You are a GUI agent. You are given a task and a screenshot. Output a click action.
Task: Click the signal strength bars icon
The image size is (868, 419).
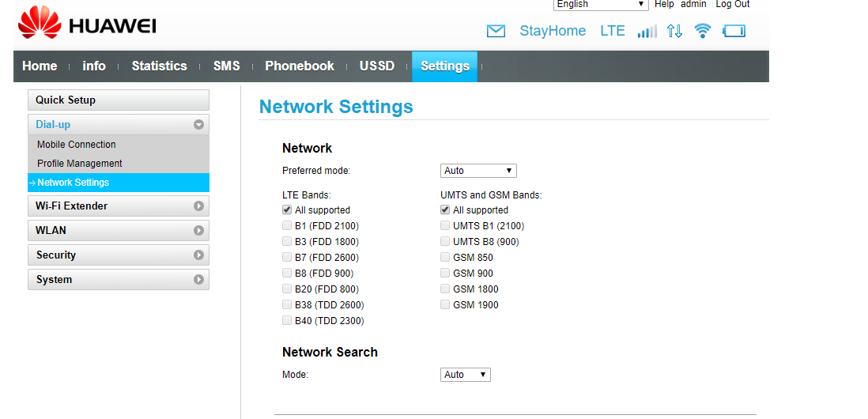(x=647, y=32)
